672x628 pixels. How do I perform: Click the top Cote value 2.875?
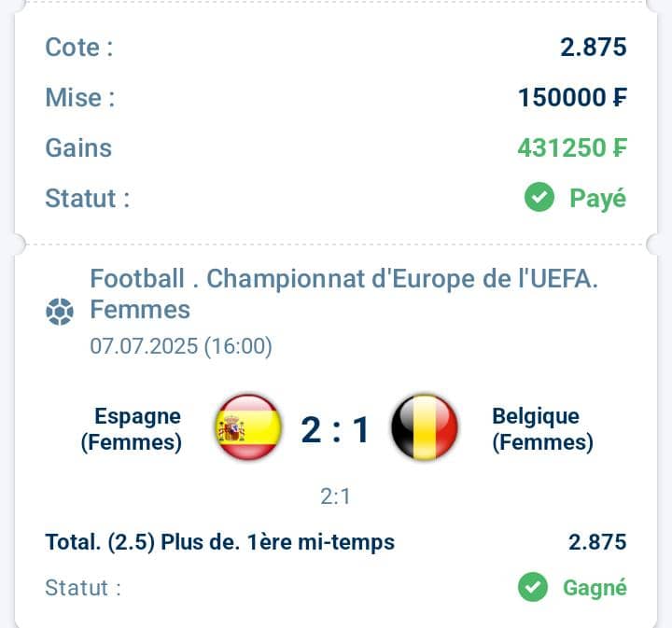(x=594, y=47)
